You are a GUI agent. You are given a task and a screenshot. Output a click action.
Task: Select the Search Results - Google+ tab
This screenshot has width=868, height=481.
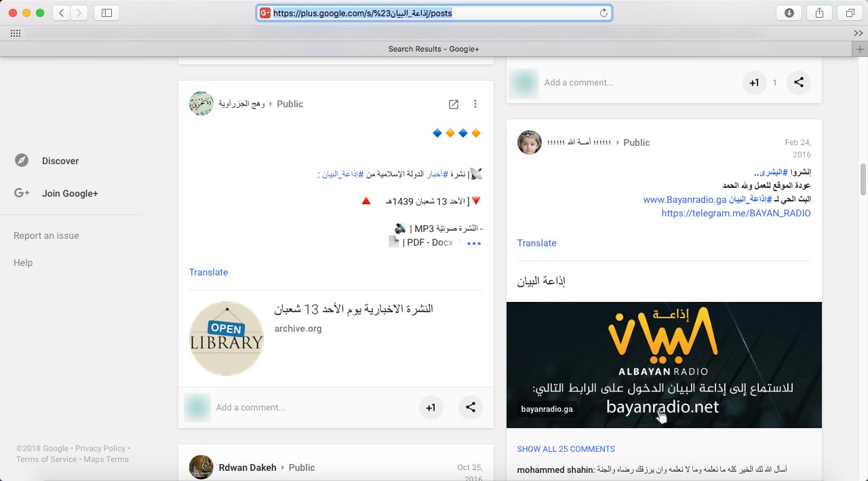pos(434,49)
